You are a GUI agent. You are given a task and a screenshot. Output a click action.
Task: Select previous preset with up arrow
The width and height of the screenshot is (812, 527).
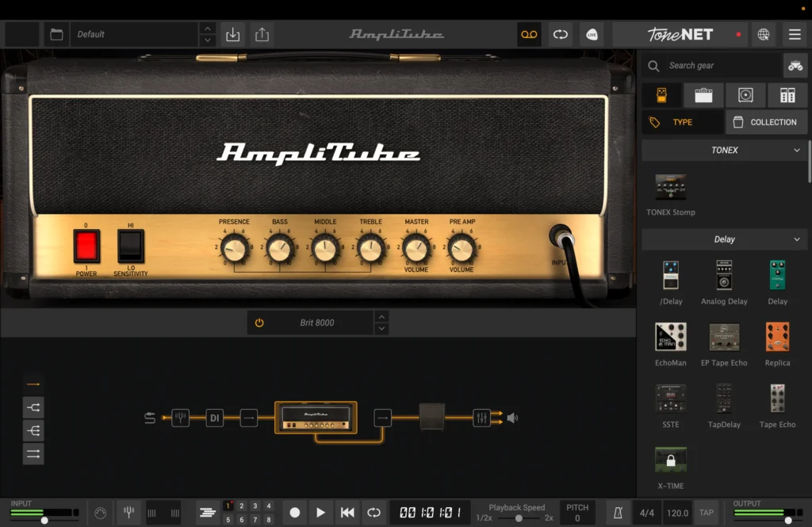tap(207, 29)
